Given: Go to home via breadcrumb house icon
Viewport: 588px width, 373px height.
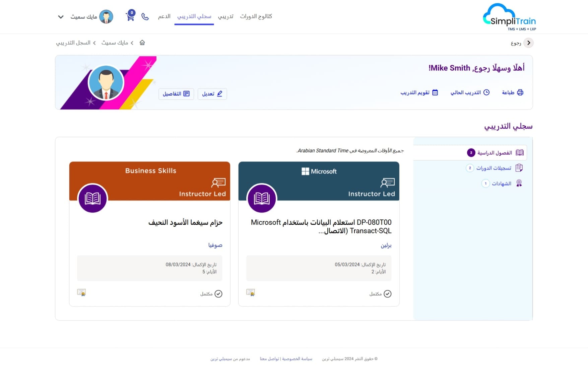Looking at the screenshot, I should [142, 43].
